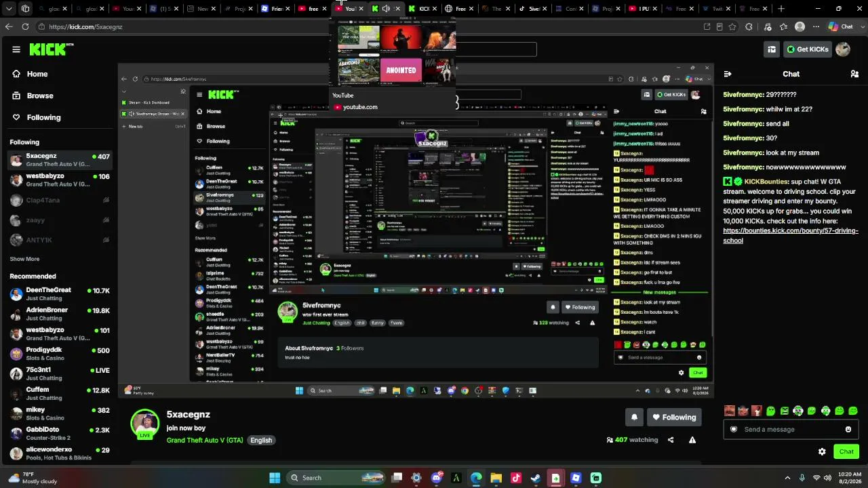868x488 pixels.
Task: Expand Following list with Show More
Action: point(24,259)
